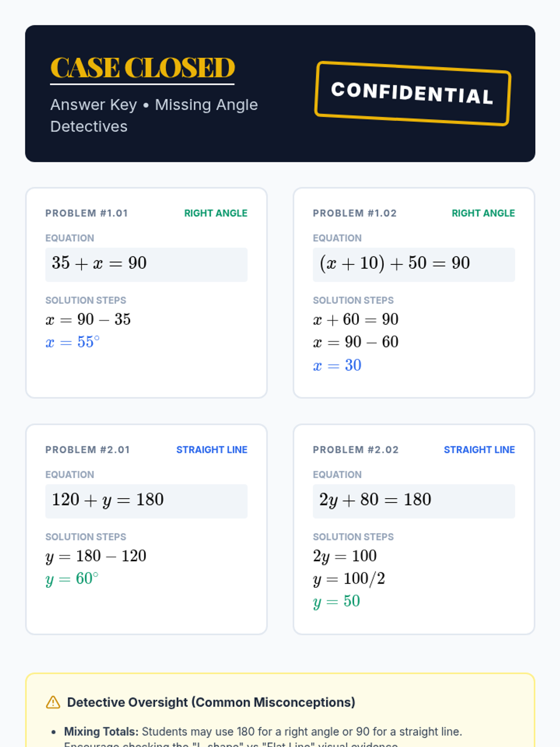
Task: Click the Detective Oversight heading
Action: (x=211, y=702)
